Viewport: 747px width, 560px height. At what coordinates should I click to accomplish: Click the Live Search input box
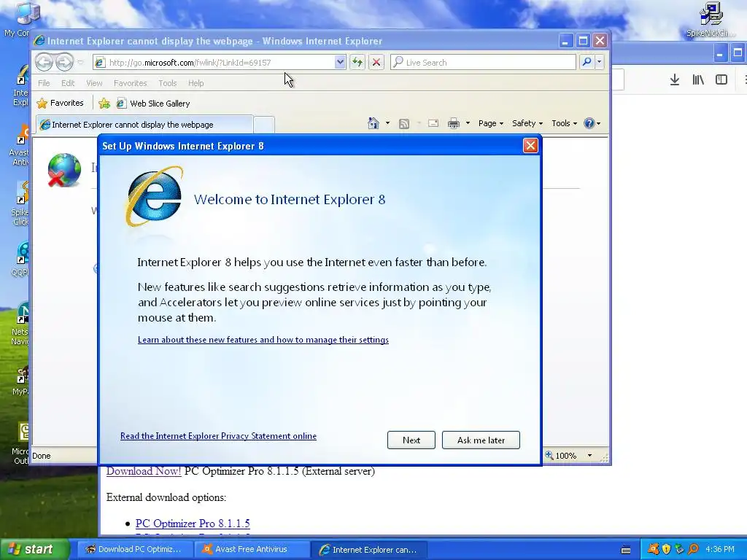click(483, 63)
